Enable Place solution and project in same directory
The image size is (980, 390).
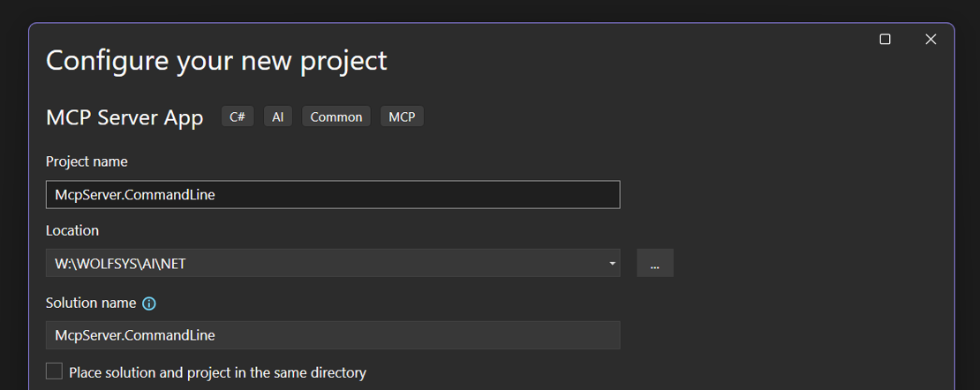click(x=55, y=371)
